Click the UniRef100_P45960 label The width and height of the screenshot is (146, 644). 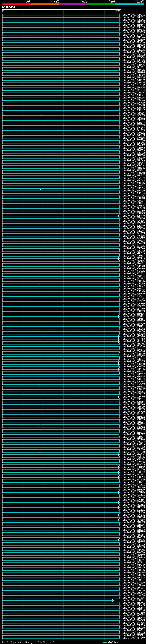133,228
